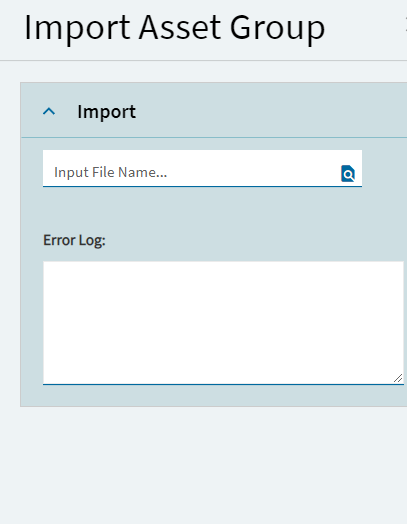The width and height of the screenshot is (407, 524).
Task: Browse for a file using magnifier document icon
Action: coord(348,173)
